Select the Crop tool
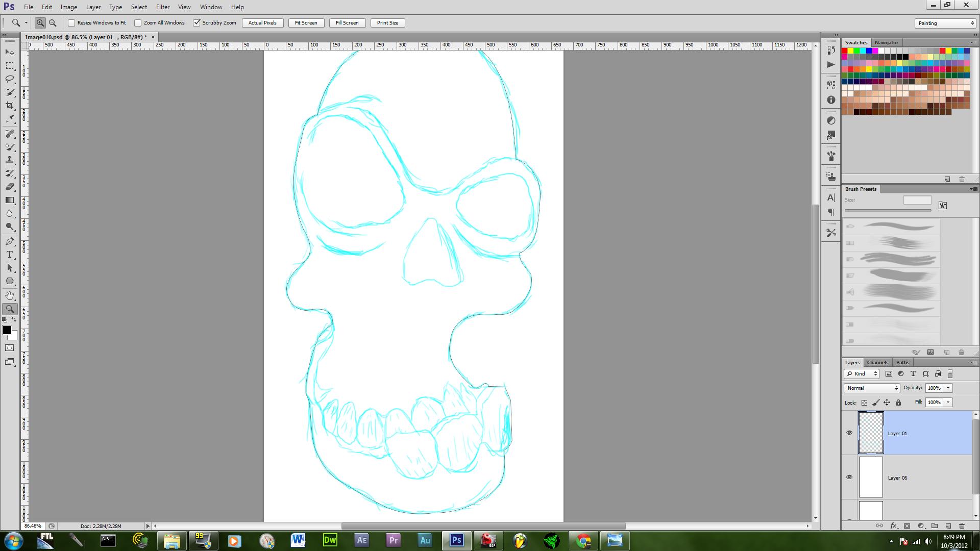 10,106
